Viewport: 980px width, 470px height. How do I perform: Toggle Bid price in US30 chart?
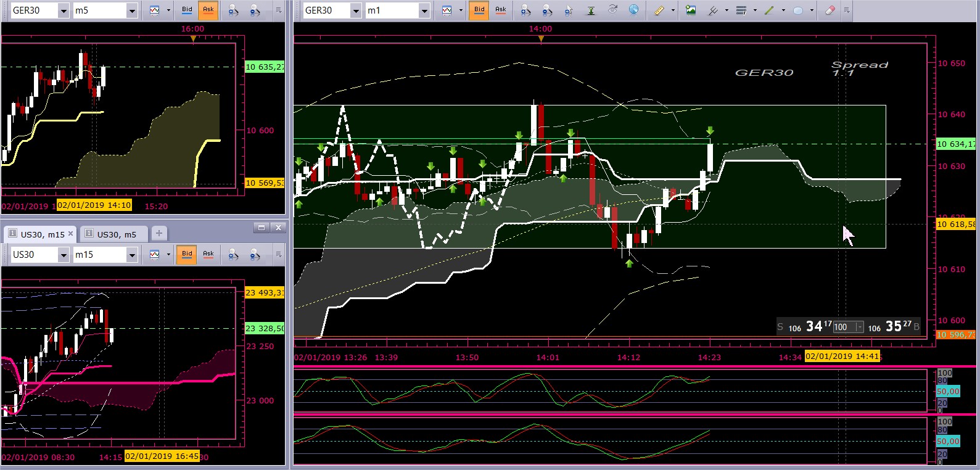click(187, 255)
